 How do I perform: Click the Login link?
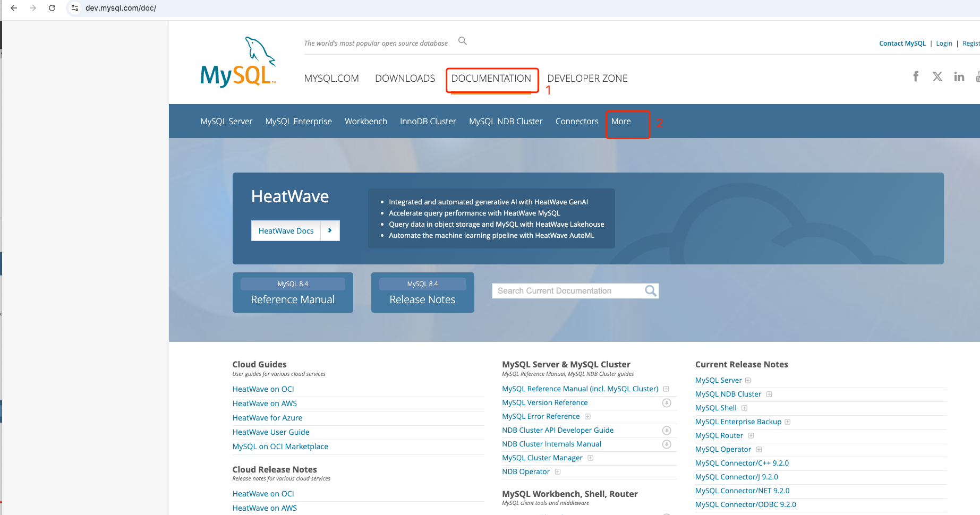tap(944, 44)
